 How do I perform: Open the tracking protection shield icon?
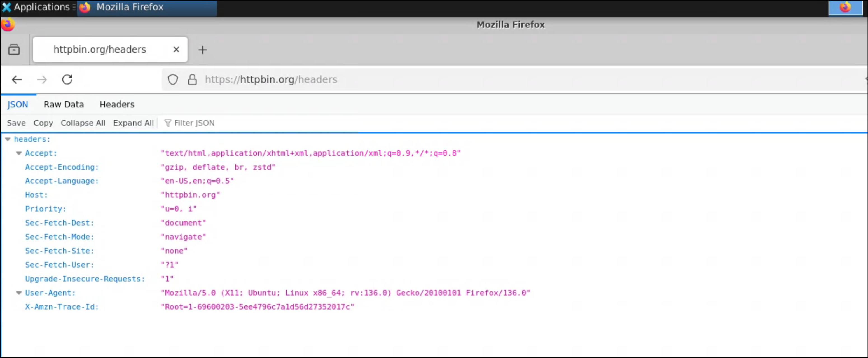pyautogui.click(x=172, y=79)
